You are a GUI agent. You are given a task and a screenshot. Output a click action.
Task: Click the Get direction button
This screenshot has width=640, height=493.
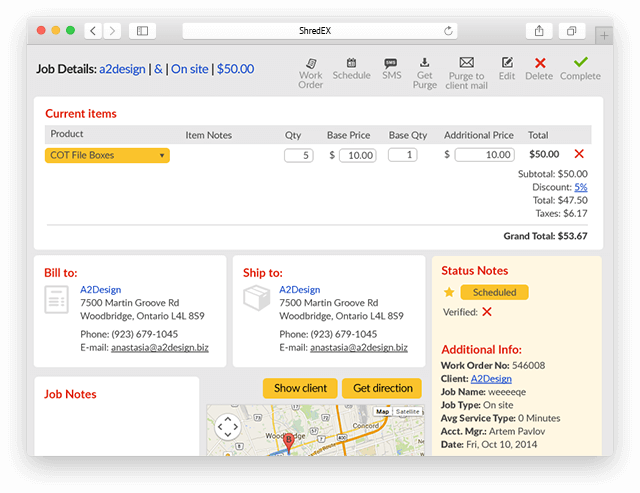pos(383,388)
